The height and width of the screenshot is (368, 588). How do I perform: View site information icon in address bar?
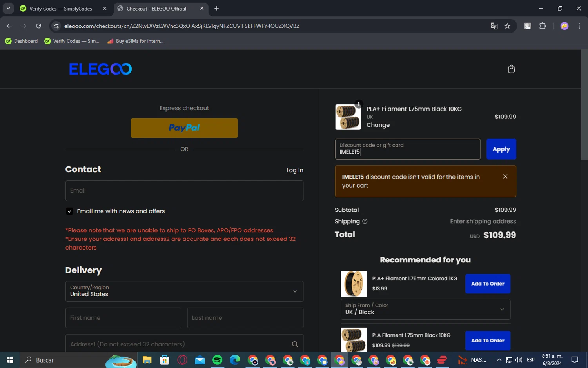(56, 26)
